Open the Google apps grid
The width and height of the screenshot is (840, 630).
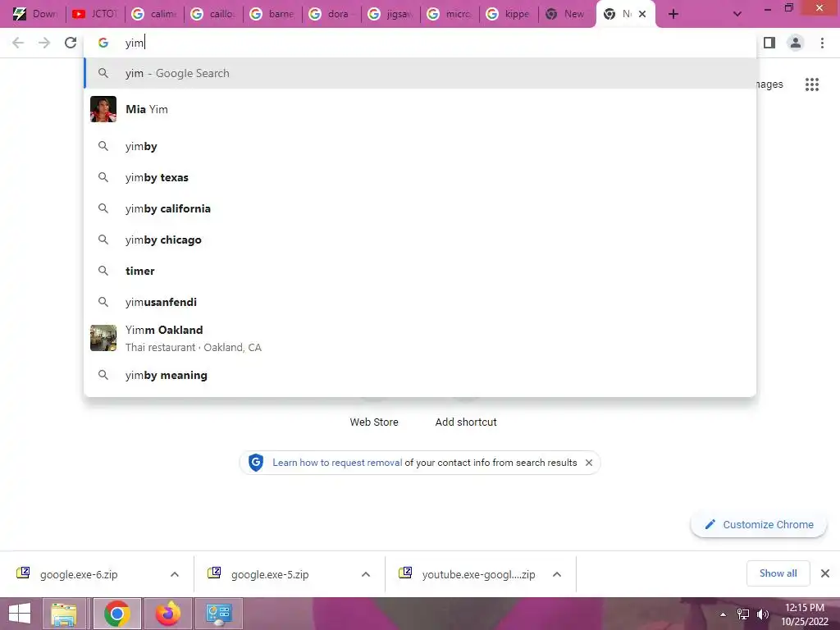tap(812, 84)
